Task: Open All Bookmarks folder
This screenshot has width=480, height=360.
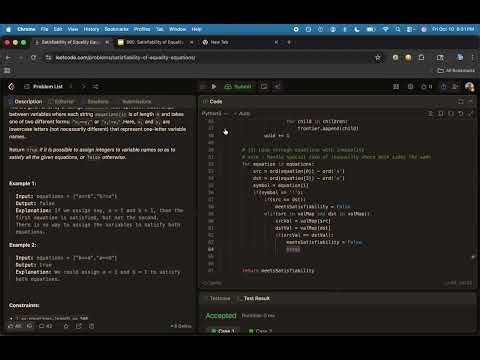Action: (x=456, y=70)
